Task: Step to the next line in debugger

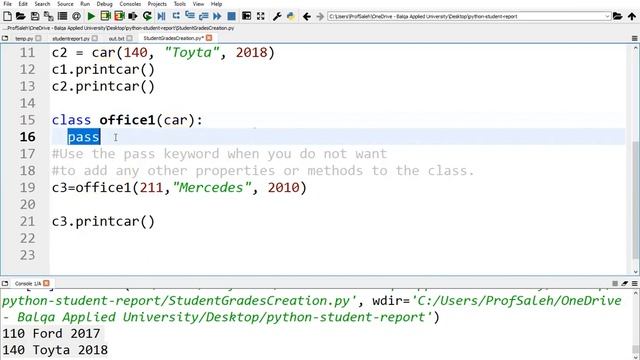Action: (176, 16)
